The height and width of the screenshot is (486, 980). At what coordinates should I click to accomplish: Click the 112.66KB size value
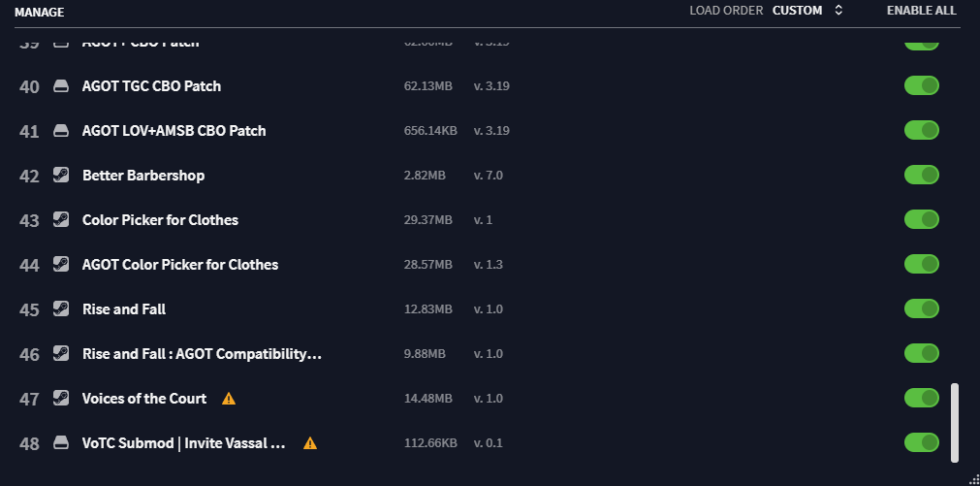pyautogui.click(x=430, y=443)
